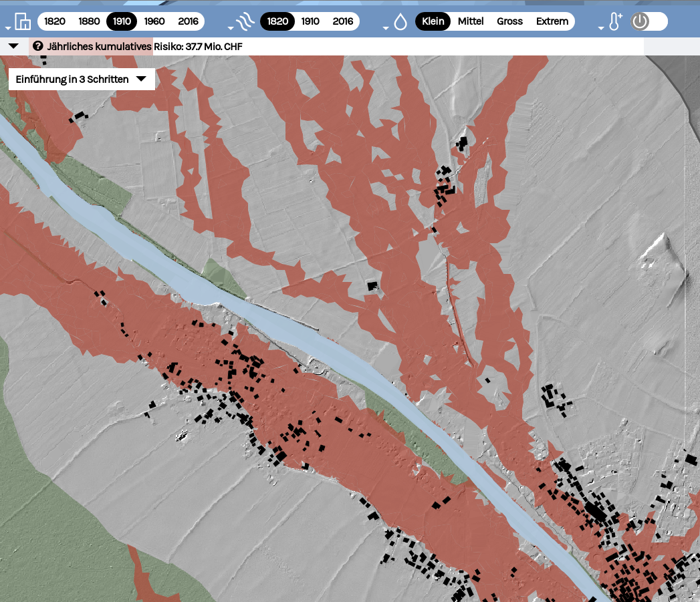Viewport: 700px width, 602px height.
Task: Select flood size Extrem
Action: tap(552, 21)
